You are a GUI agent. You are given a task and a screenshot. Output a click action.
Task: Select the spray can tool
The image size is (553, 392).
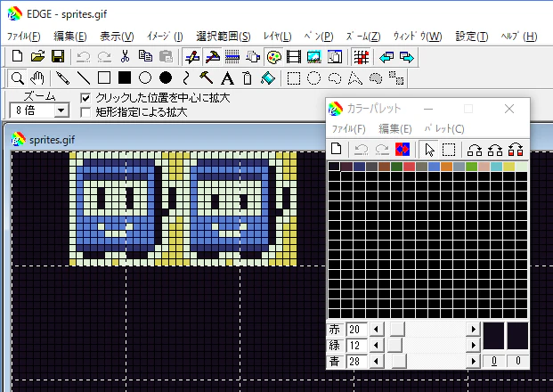coord(248,78)
